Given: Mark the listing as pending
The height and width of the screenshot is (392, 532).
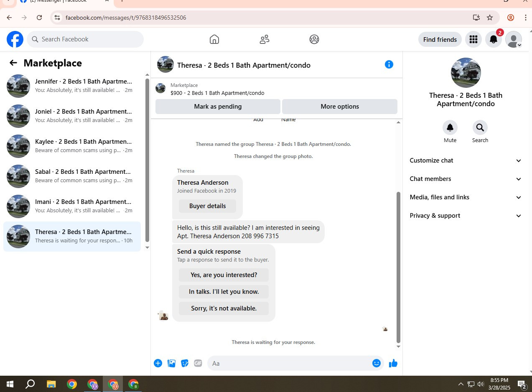Looking at the screenshot, I should [x=218, y=107].
